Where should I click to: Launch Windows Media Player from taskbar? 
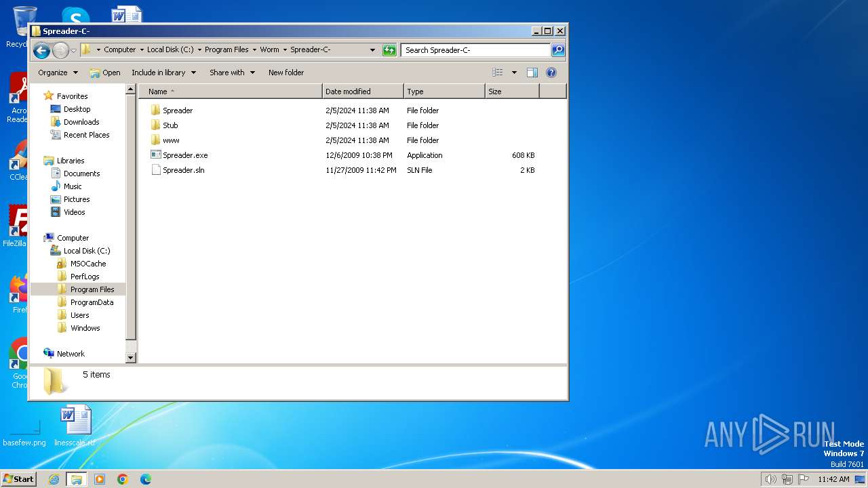[100, 479]
